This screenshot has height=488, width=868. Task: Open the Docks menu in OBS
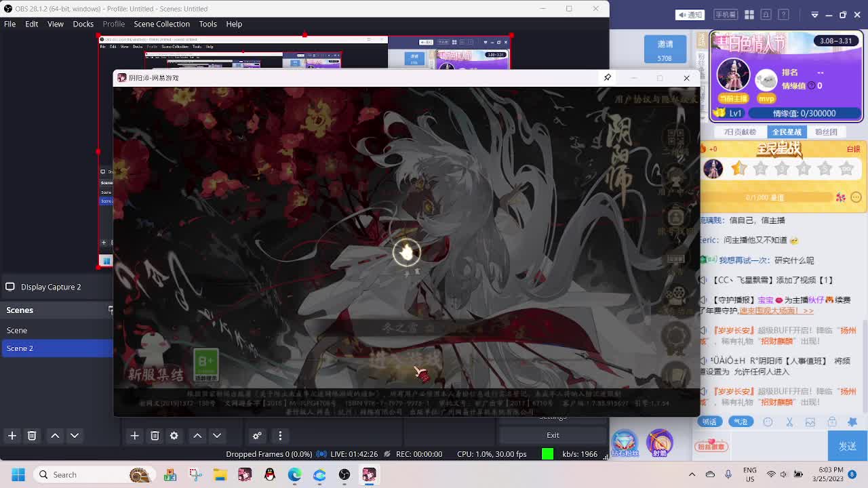83,24
